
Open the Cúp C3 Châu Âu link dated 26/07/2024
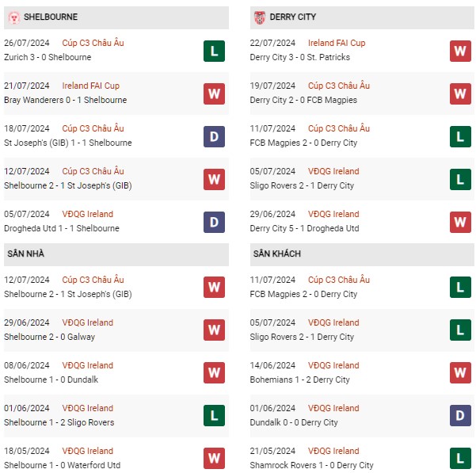(93, 43)
